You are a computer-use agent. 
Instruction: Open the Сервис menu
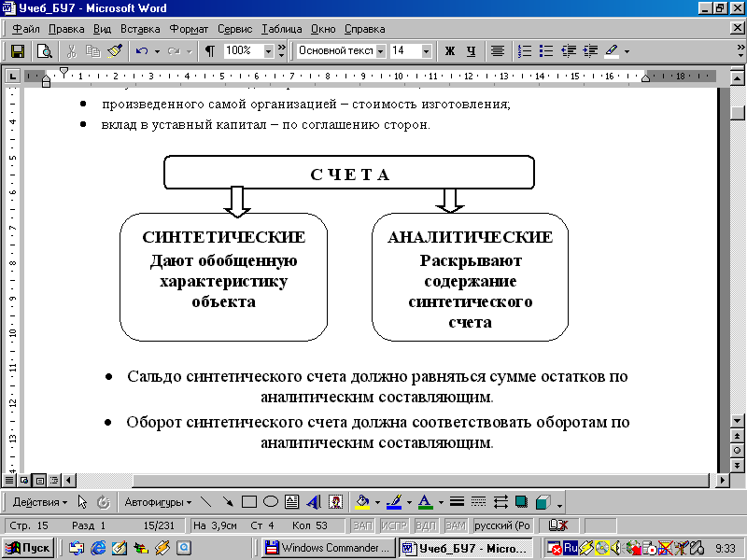point(235,29)
